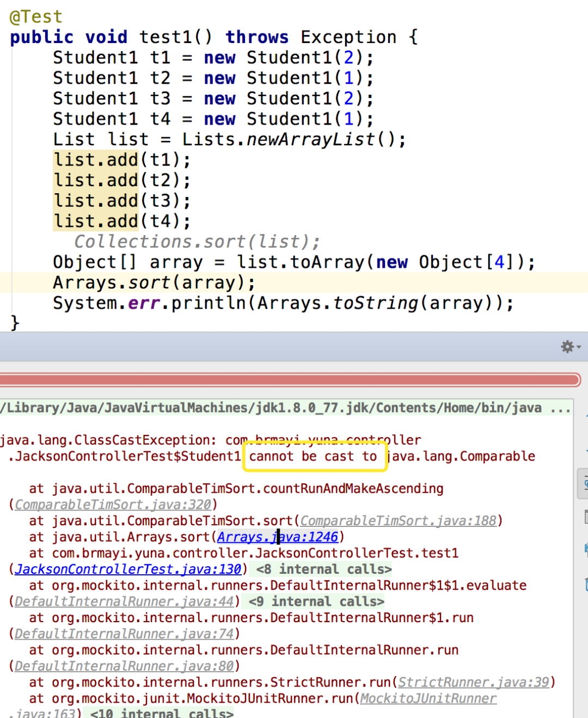Follow the MockitoJUnitRunner source link

[x=428, y=698]
